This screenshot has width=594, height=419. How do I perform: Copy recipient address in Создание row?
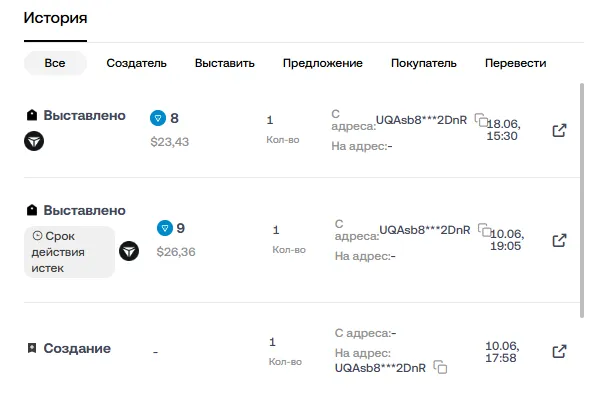pos(440,367)
